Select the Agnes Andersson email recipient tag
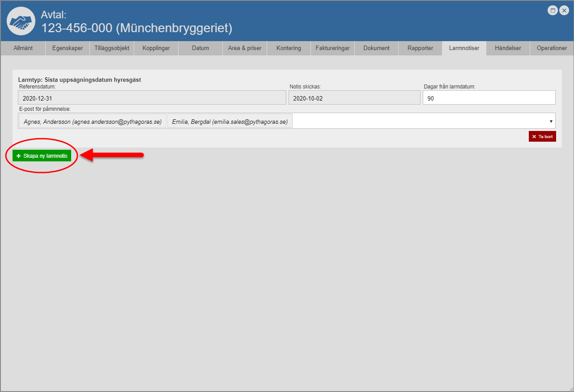 [93, 121]
